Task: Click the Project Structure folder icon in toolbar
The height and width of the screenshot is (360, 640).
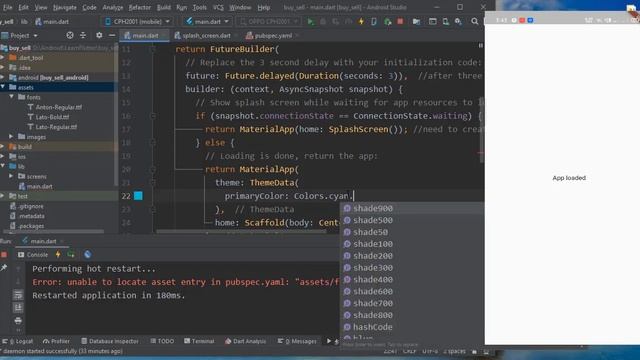Action: click(416, 22)
